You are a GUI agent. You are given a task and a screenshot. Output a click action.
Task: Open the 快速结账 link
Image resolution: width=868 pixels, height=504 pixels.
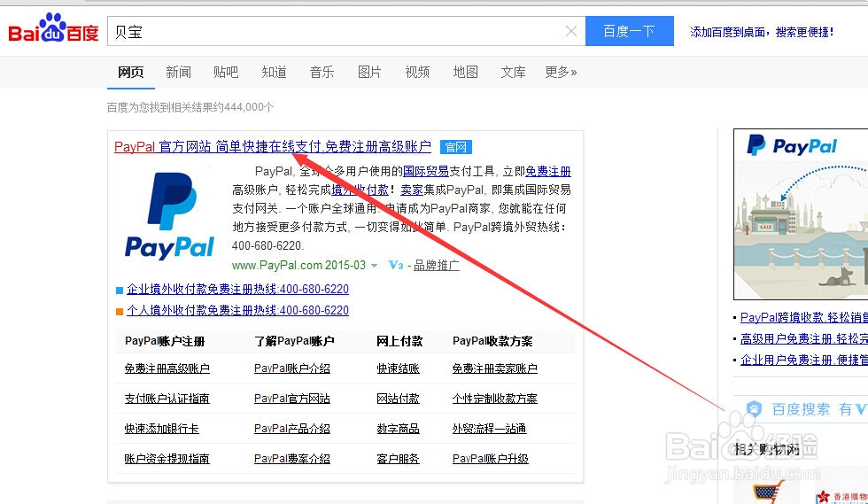398,368
